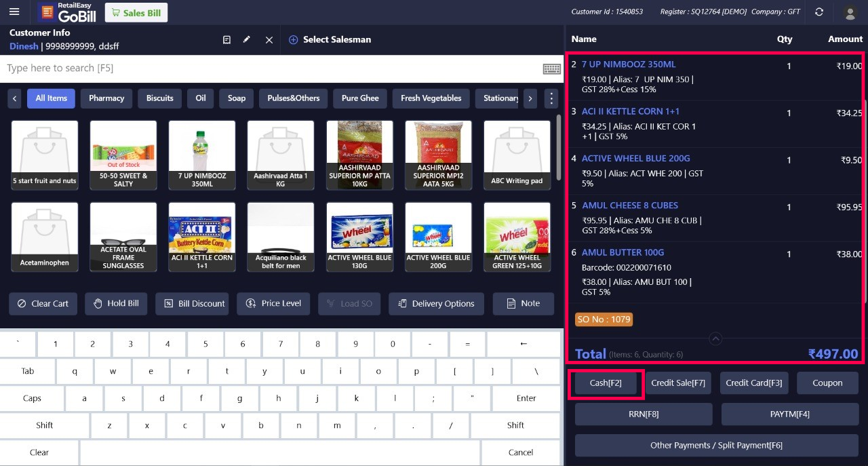Choose PAYTM[F4] payment

(x=790, y=414)
